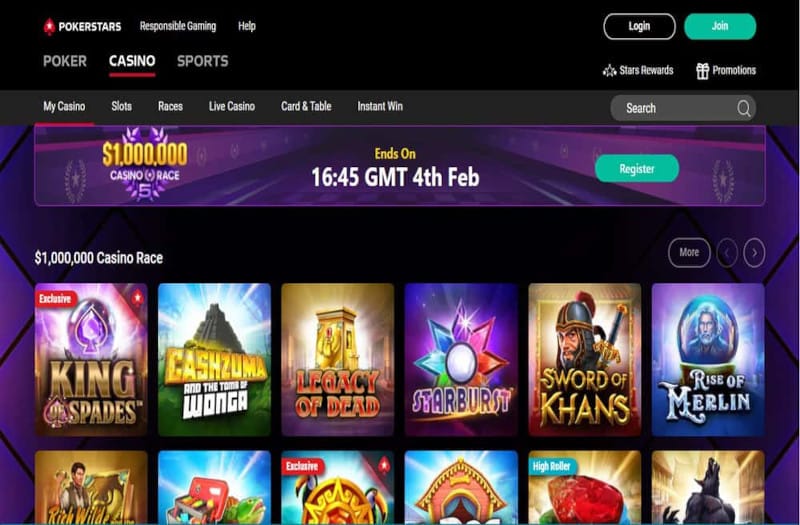Open Stars Rewards stars icon
800x525 pixels.
[609, 70]
